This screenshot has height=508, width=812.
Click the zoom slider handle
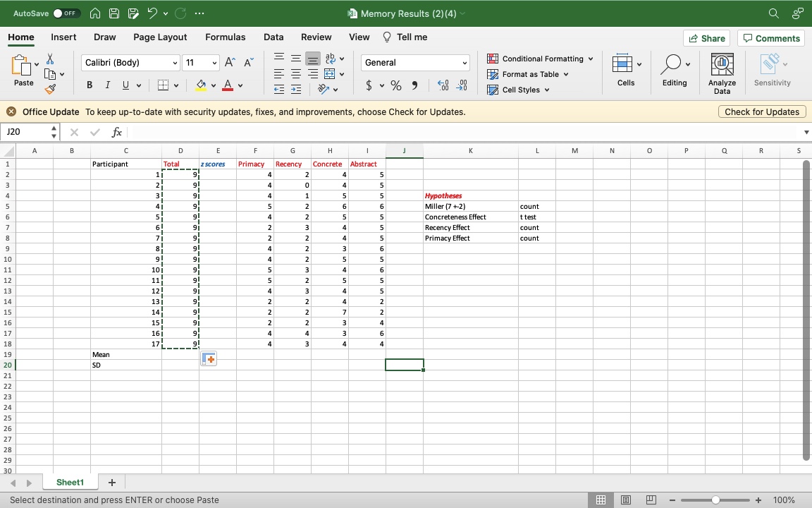point(715,500)
